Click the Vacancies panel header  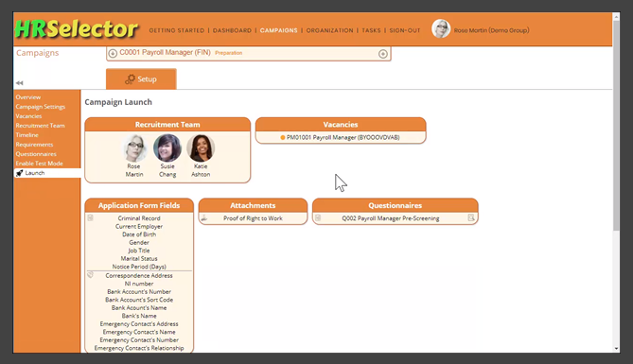[341, 124]
